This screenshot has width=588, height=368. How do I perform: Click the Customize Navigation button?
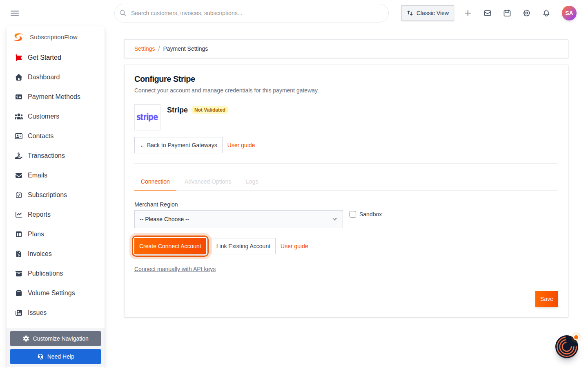point(56,339)
